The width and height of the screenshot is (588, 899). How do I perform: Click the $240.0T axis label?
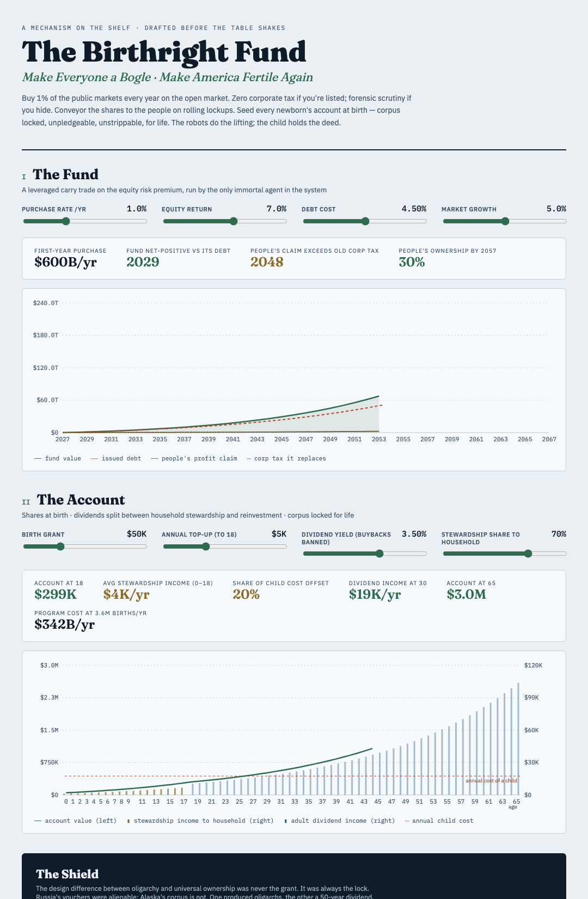click(46, 303)
